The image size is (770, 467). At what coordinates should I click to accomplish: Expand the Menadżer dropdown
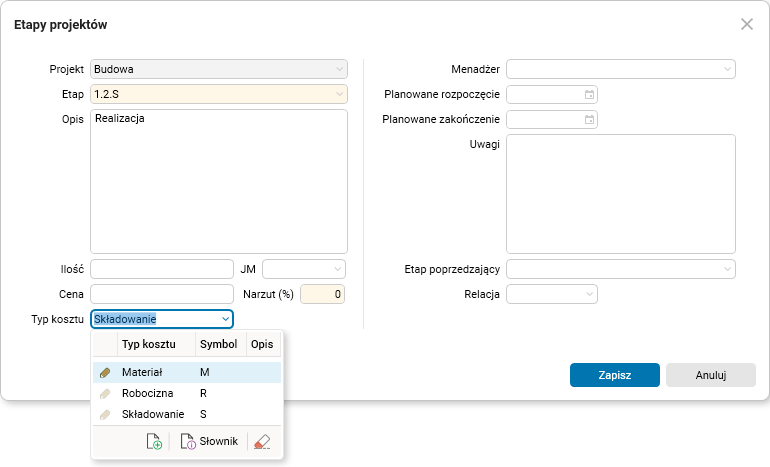727,69
